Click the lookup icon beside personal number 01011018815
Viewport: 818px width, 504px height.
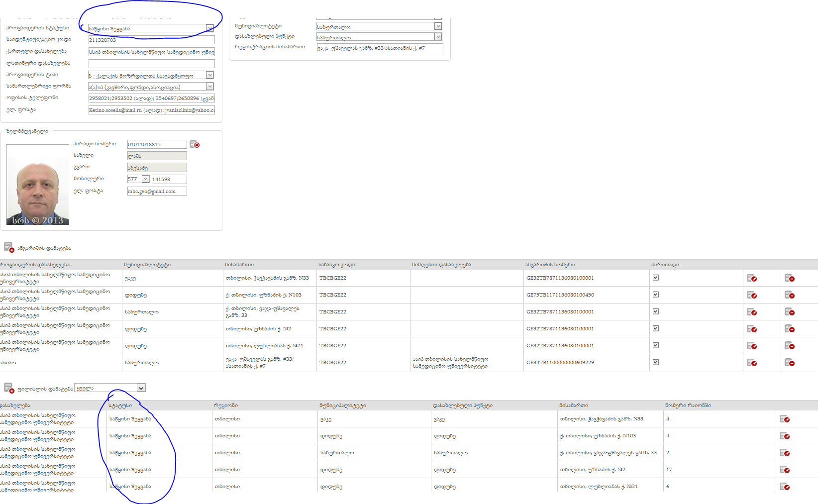195,144
